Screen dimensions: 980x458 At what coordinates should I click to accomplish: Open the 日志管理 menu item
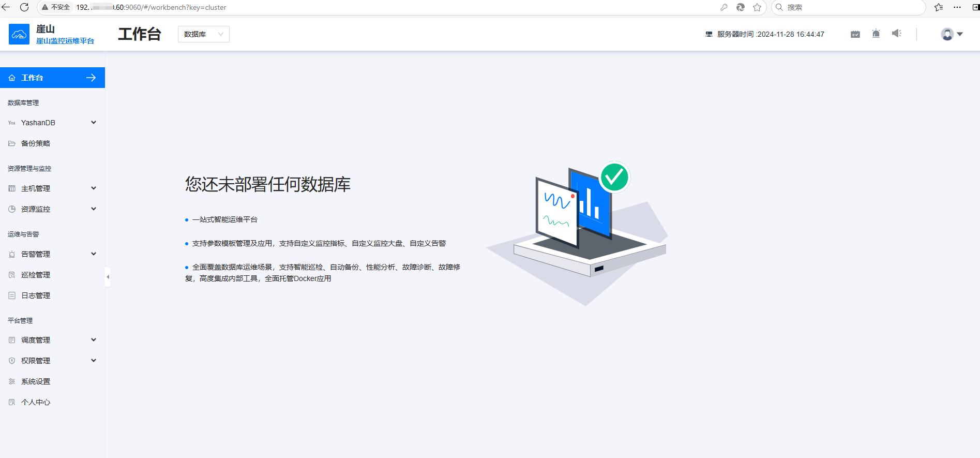52,296
